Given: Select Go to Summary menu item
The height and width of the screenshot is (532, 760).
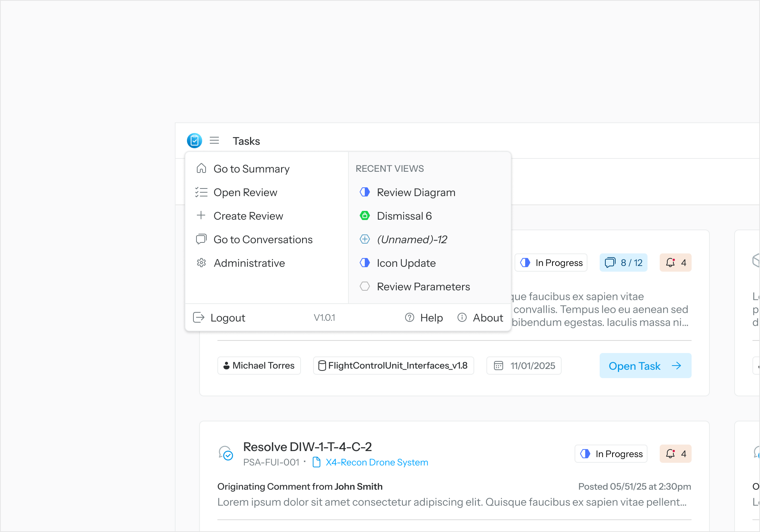Looking at the screenshot, I should (251, 169).
